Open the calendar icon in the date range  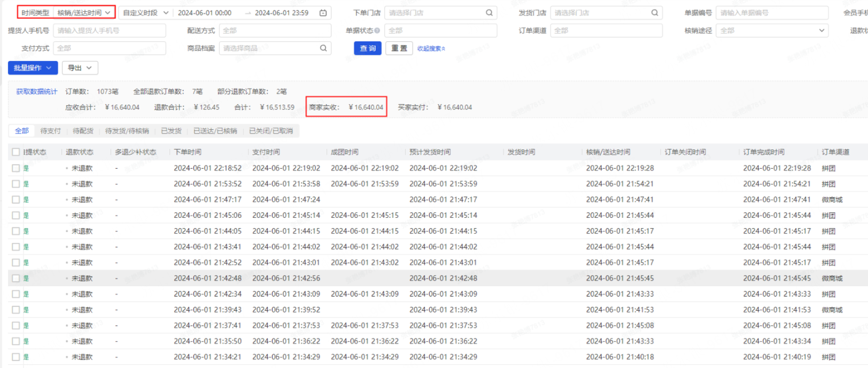coord(323,13)
